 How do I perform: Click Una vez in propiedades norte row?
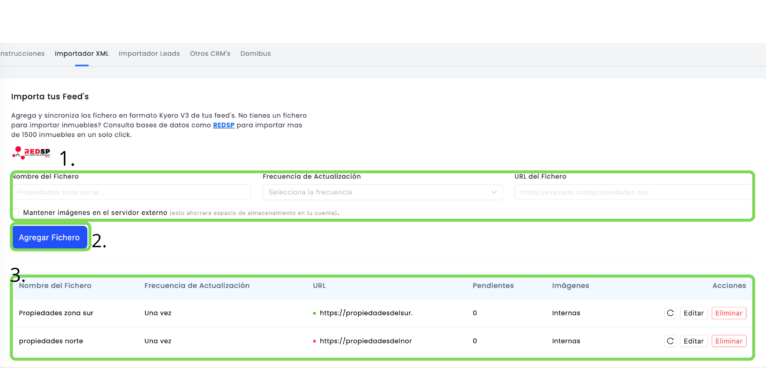(x=158, y=341)
